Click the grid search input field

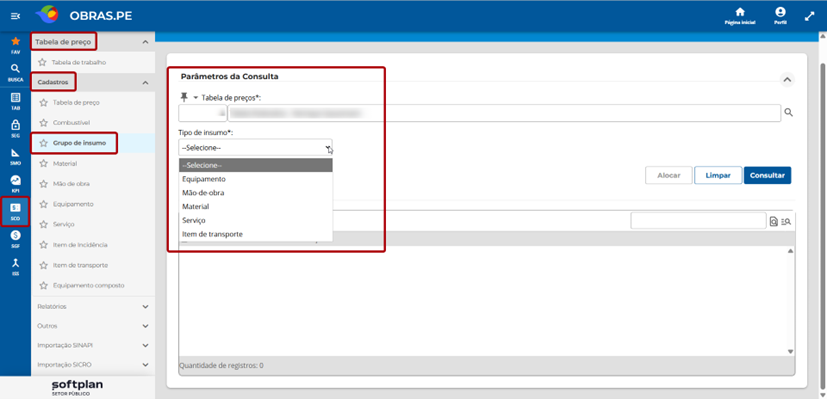pos(698,221)
